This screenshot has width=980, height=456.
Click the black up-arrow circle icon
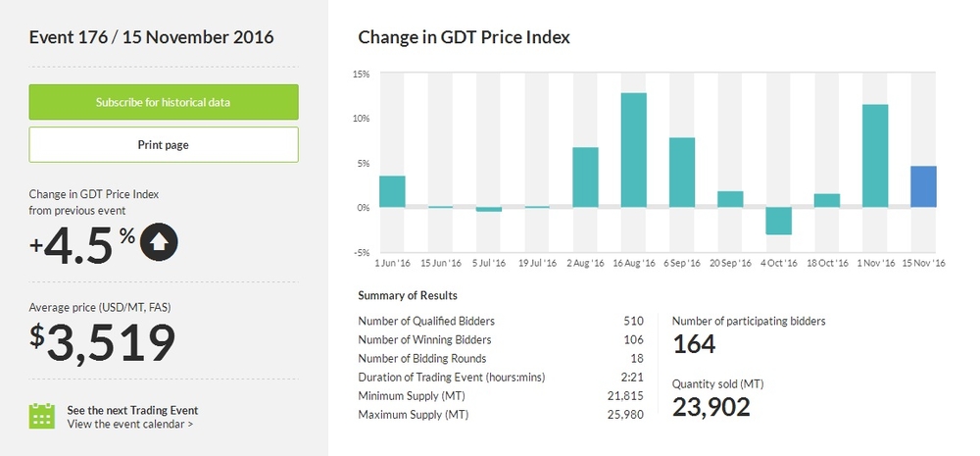click(x=159, y=242)
